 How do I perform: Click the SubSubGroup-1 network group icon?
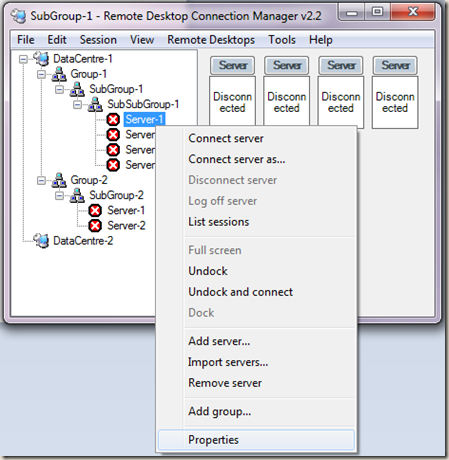[95, 104]
